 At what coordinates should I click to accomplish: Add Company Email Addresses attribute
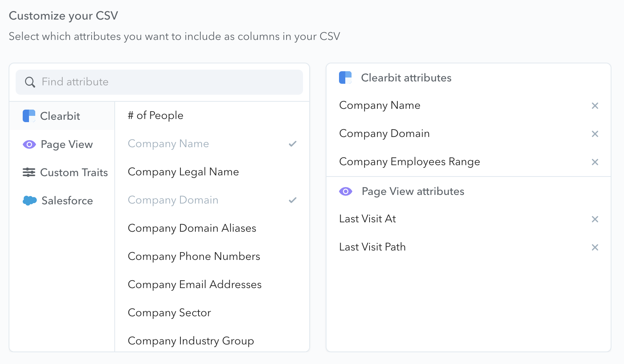coord(212,285)
